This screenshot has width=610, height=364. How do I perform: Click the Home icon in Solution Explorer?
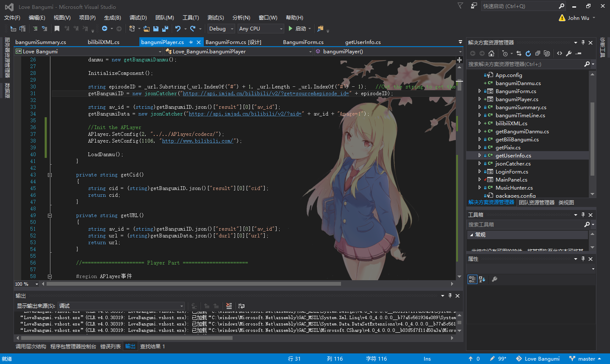coord(491,53)
